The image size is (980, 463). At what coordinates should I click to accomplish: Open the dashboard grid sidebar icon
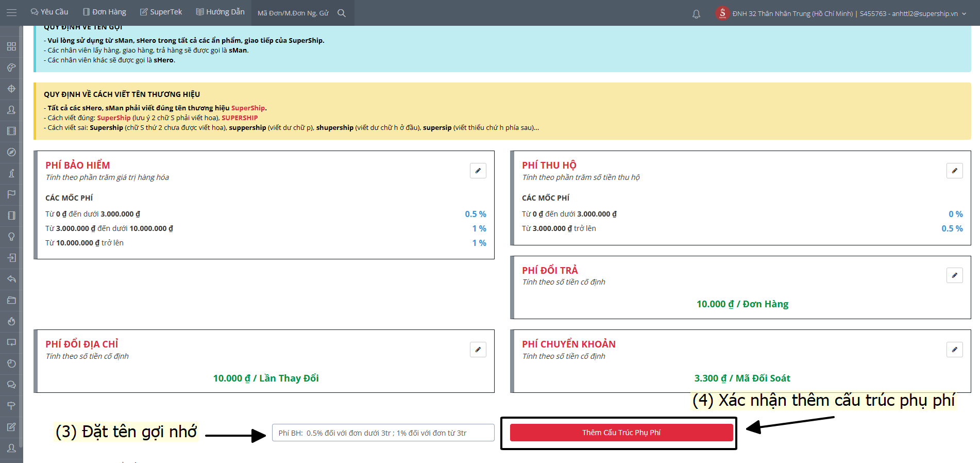(11, 46)
